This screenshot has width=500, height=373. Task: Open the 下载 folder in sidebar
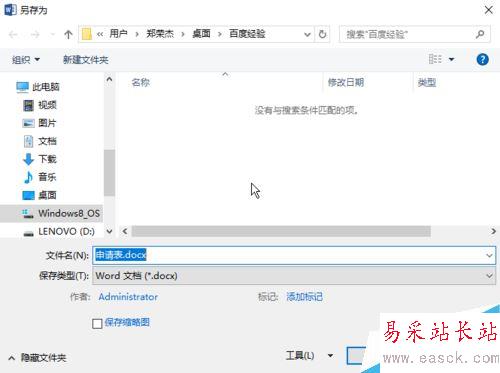point(40,159)
